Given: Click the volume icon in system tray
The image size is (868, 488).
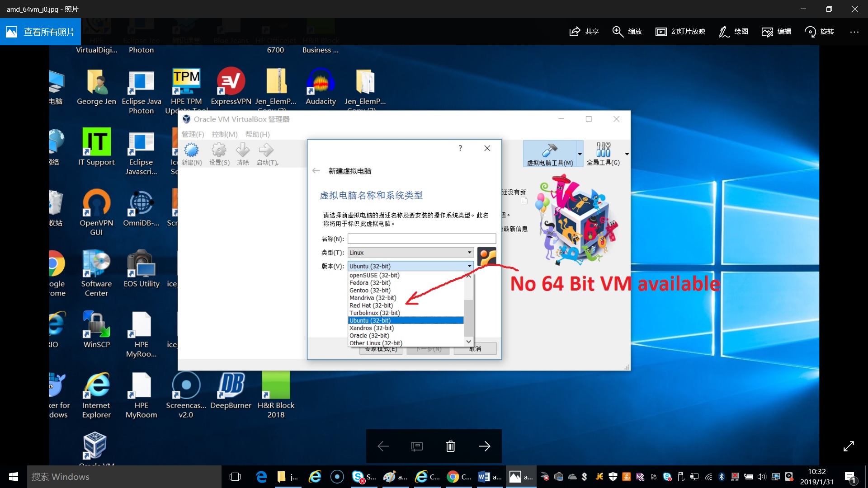Looking at the screenshot, I should click(x=761, y=477).
